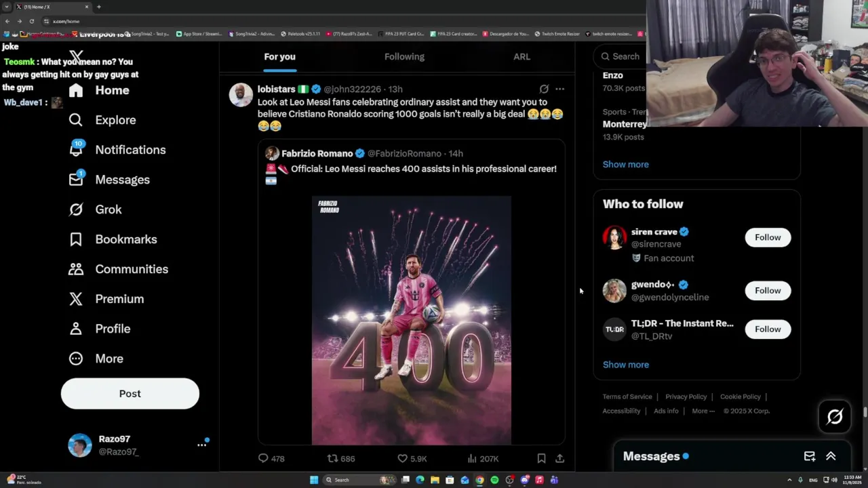The image size is (868, 488).
Task: Click the browser back arrow
Action: pyautogui.click(x=7, y=21)
